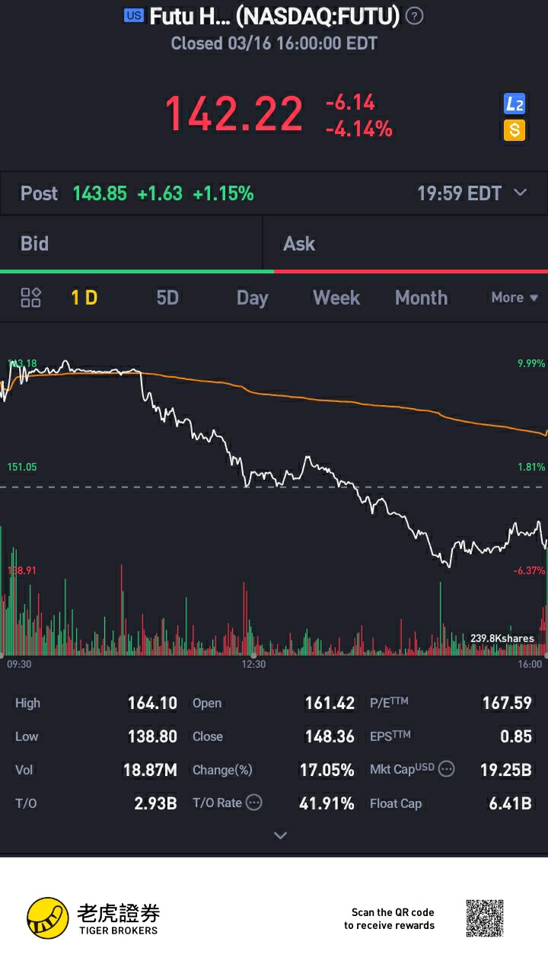Expand the post-market time dropdown

tap(521, 193)
